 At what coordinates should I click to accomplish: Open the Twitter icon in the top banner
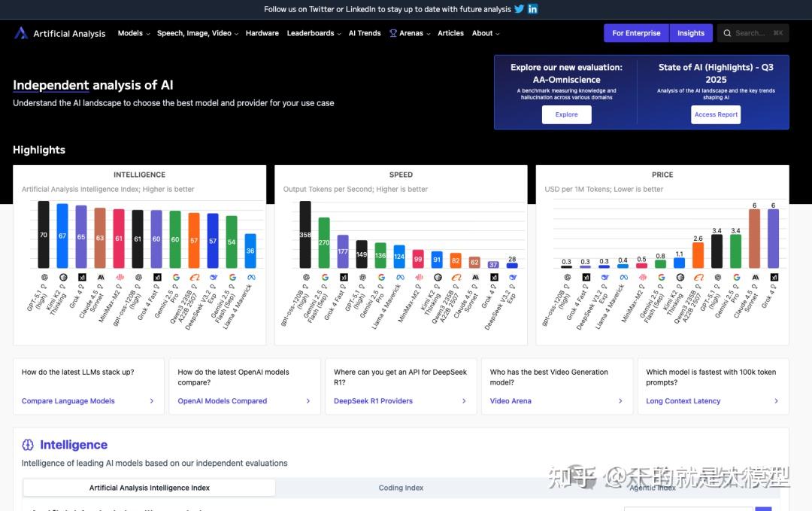519,9
